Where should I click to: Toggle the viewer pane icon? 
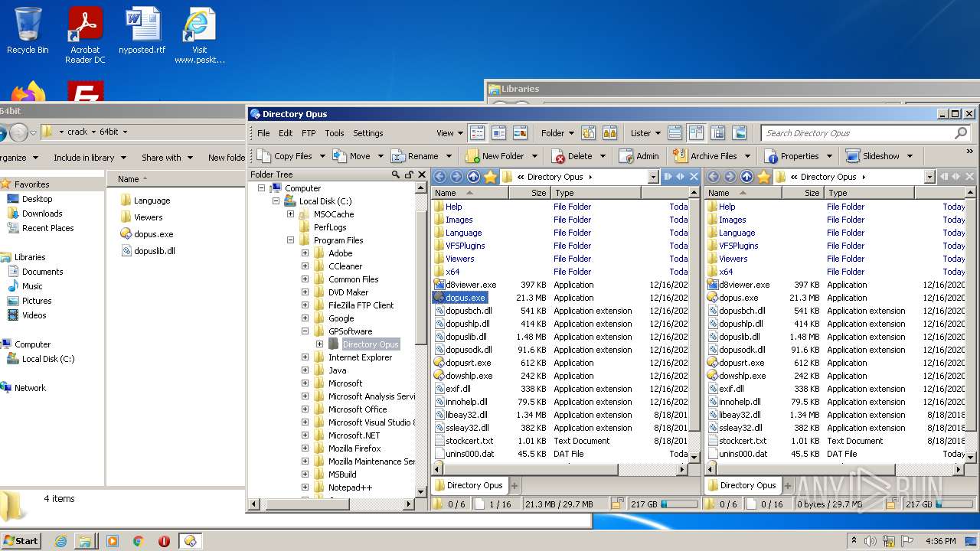pyautogui.click(x=739, y=133)
